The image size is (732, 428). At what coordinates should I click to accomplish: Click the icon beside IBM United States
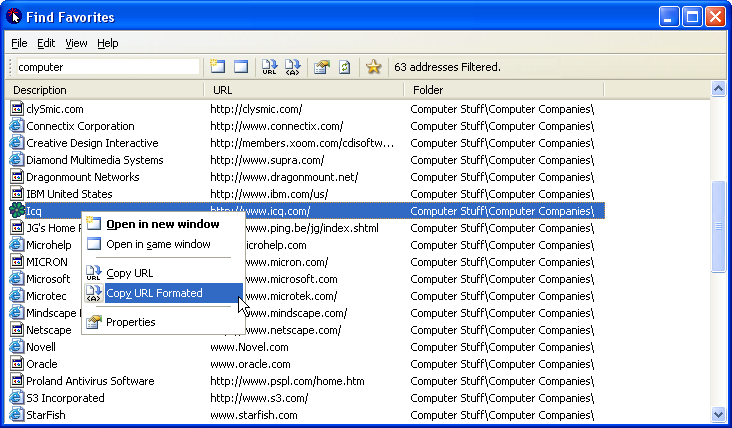(x=17, y=194)
